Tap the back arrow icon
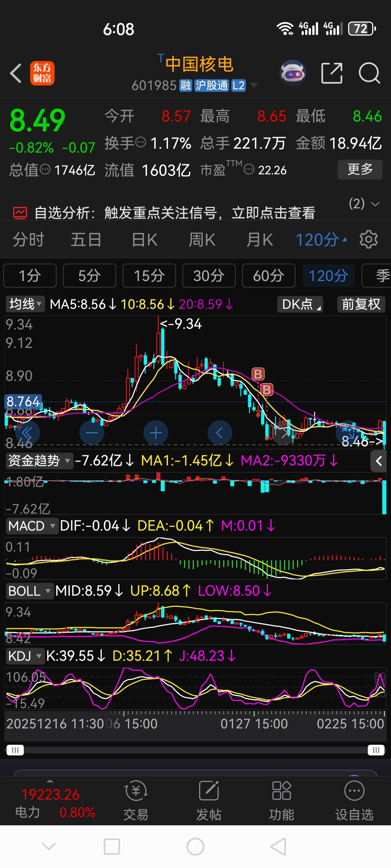The height and width of the screenshot is (868, 391). pyautogui.click(x=16, y=73)
